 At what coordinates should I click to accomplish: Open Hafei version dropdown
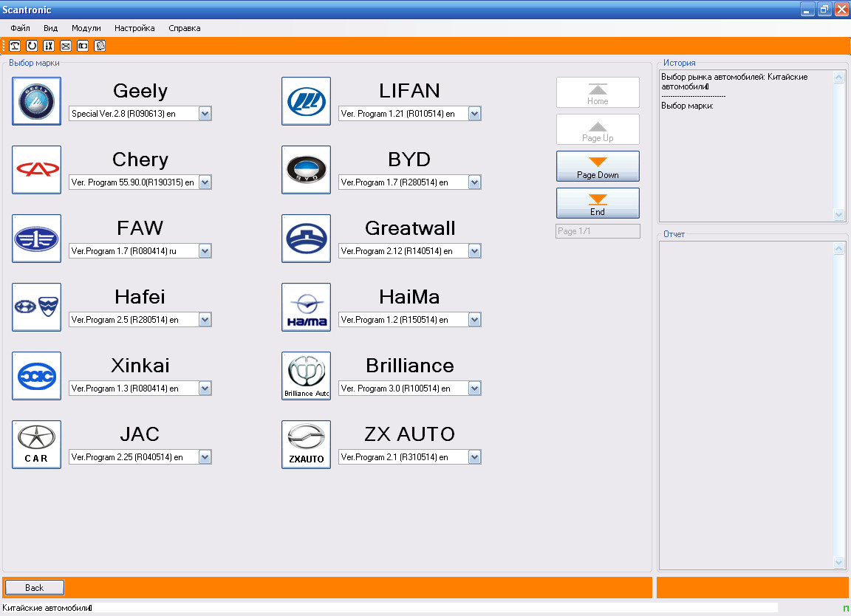click(x=205, y=320)
